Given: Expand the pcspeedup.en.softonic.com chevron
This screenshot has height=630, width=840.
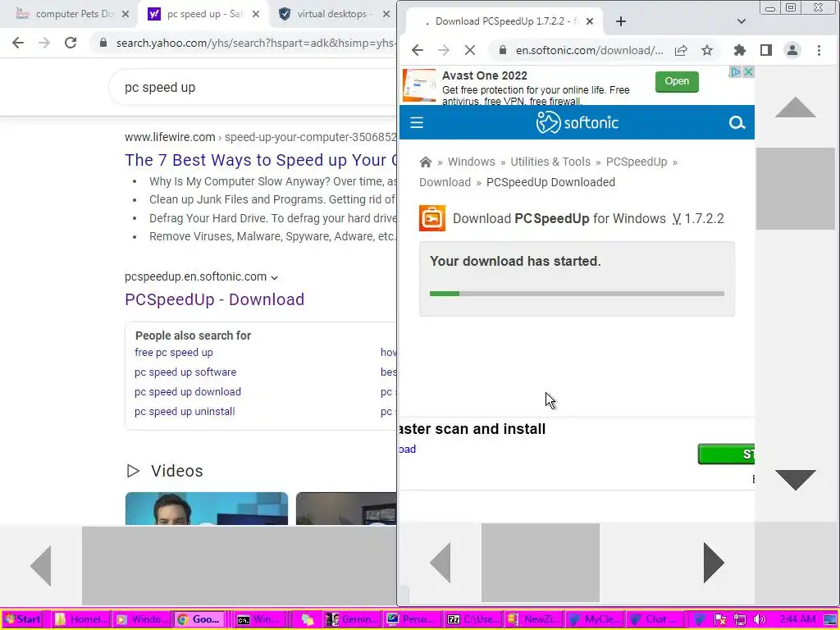Looking at the screenshot, I should click(274, 277).
